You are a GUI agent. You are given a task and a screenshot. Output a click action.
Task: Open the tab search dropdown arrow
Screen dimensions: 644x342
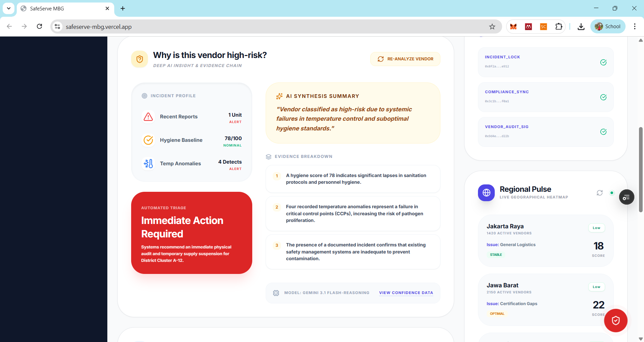(x=9, y=8)
